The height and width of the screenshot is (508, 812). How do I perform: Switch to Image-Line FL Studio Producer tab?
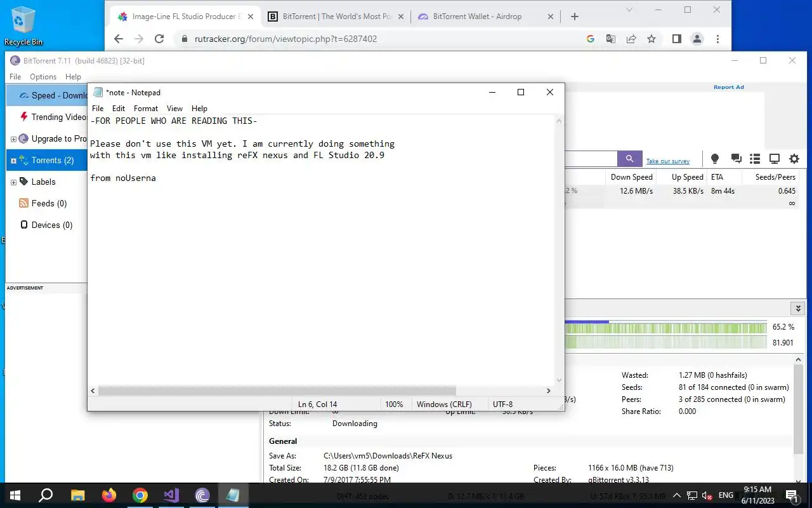185,17
